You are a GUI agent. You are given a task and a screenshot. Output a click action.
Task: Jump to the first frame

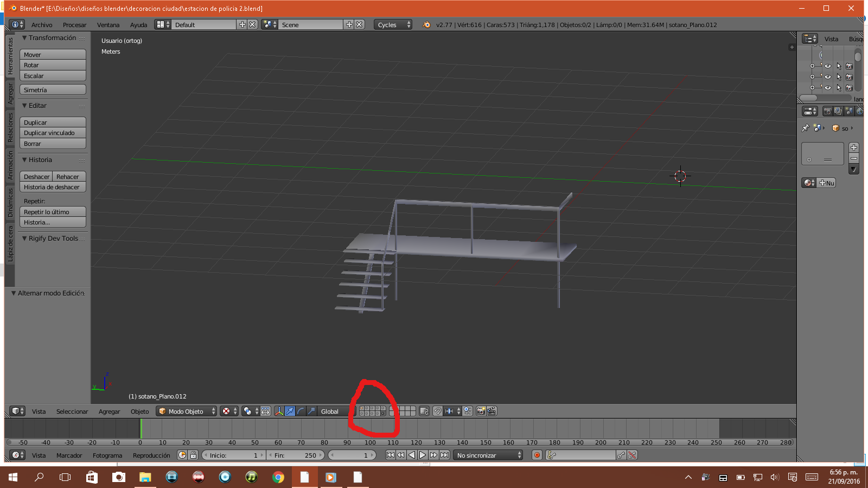pos(390,455)
